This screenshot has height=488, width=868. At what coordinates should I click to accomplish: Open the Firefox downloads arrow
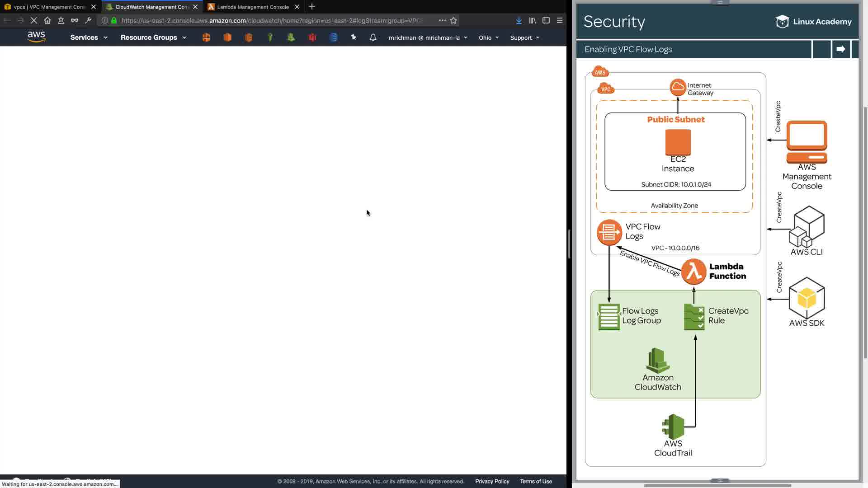[519, 20]
